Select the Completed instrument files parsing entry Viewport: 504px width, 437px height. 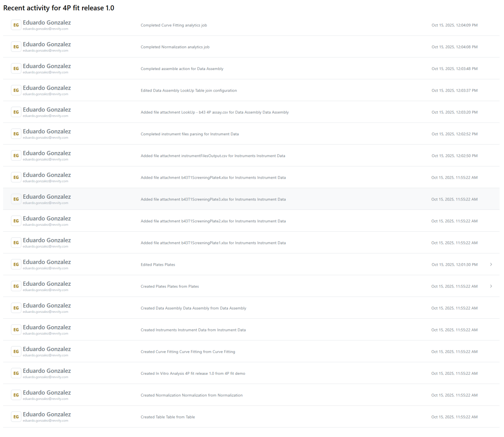pos(189,134)
